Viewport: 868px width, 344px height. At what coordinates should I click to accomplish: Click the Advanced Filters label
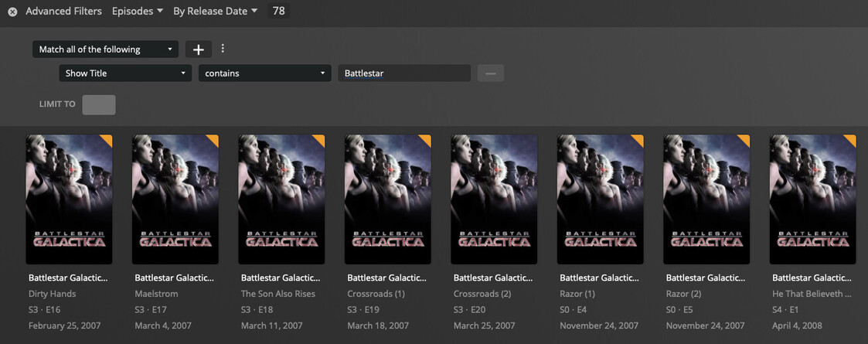tap(63, 11)
